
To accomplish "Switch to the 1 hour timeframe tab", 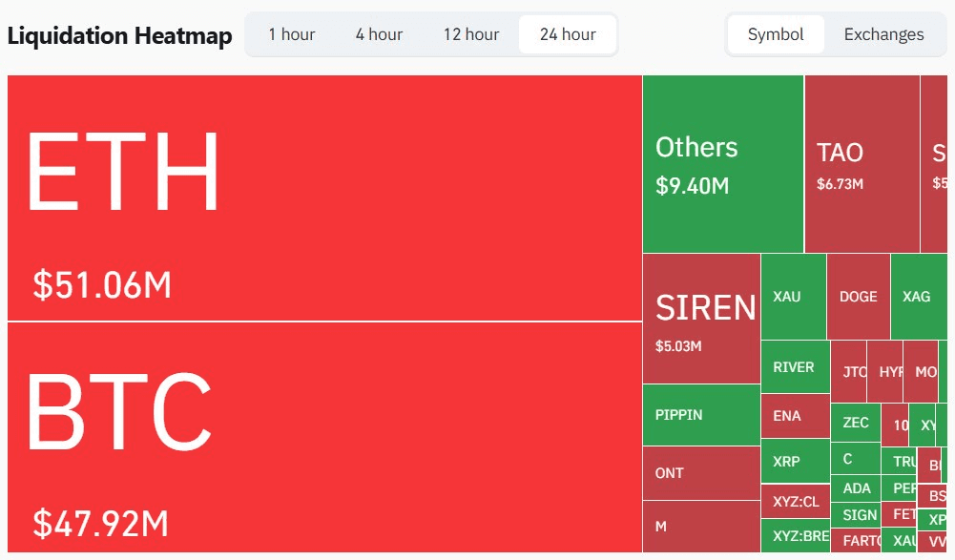I will pyautogui.click(x=292, y=34).
